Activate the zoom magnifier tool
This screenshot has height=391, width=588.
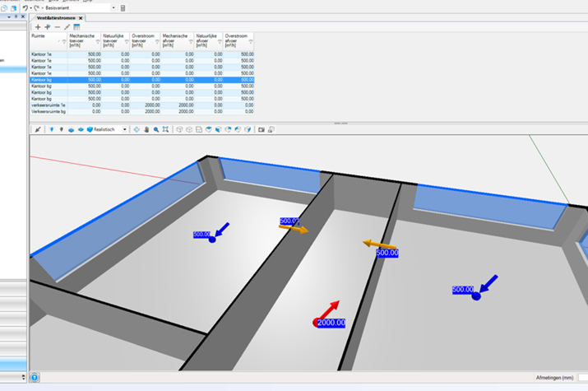(x=156, y=129)
